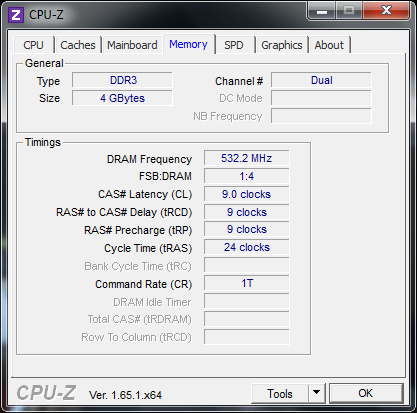Open the Graphics tab

pyautogui.click(x=282, y=45)
